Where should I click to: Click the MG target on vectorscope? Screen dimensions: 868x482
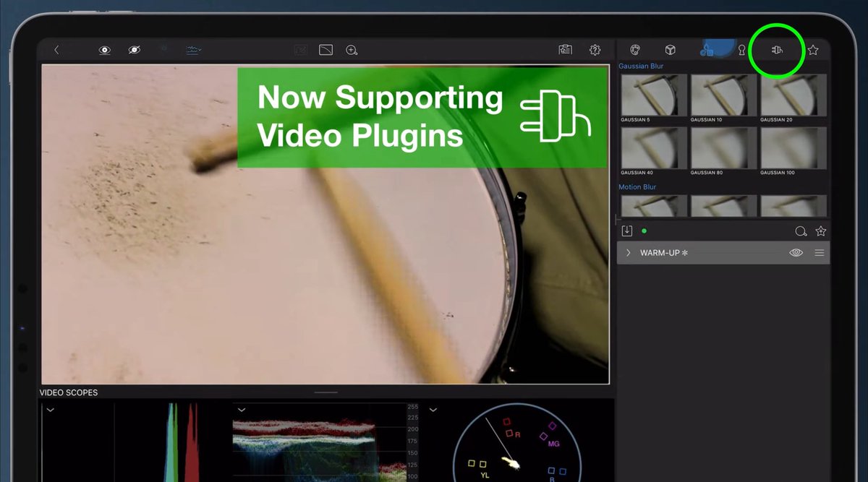click(553, 444)
